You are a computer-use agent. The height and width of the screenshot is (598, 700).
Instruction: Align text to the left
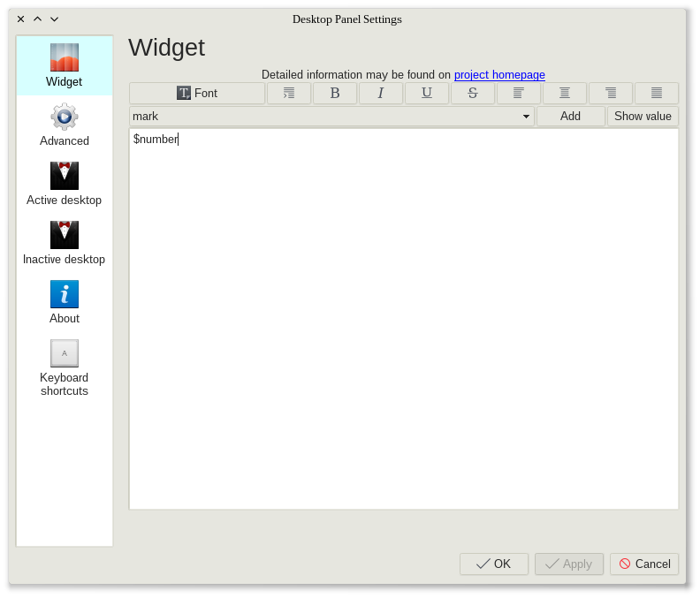[x=519, y=93]
